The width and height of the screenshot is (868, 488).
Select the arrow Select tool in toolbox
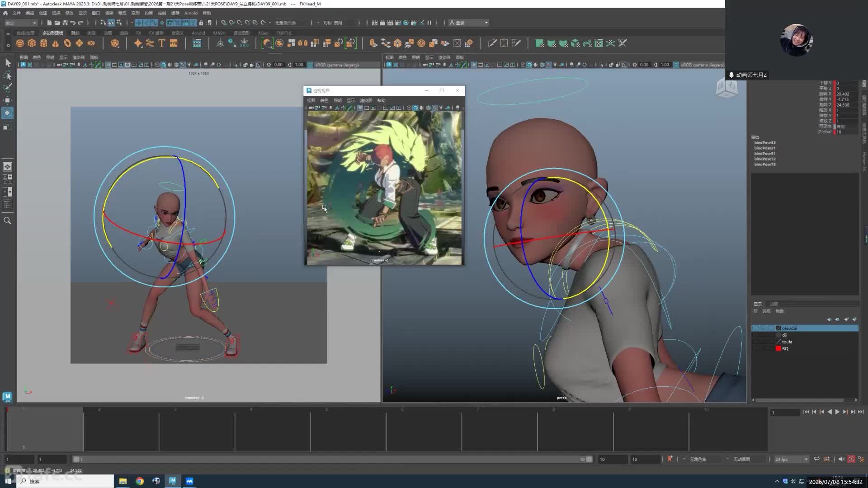[x=8, y=63]
